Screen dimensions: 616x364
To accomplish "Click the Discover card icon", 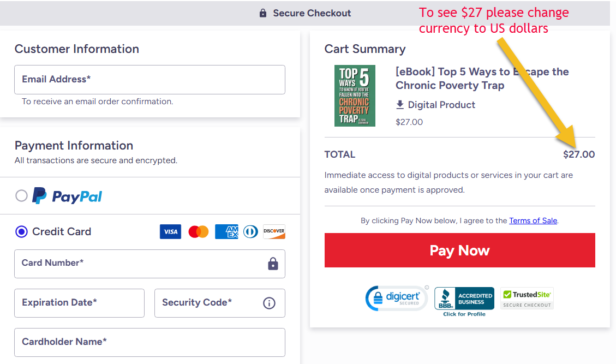I will pos(274,232).
